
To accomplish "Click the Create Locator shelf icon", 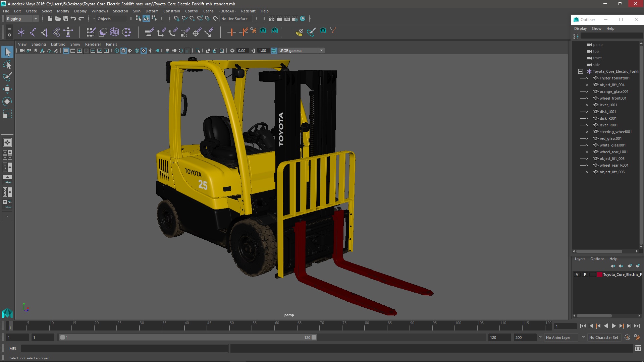I will click(x=21, y=32).
